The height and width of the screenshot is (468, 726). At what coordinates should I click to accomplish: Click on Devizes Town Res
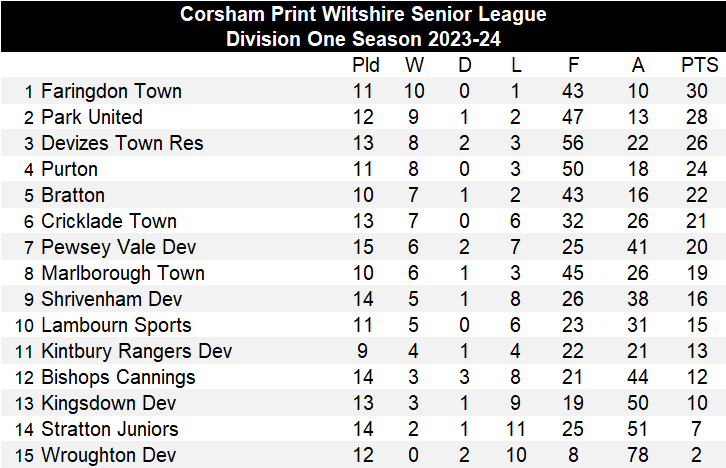point(122,143)
